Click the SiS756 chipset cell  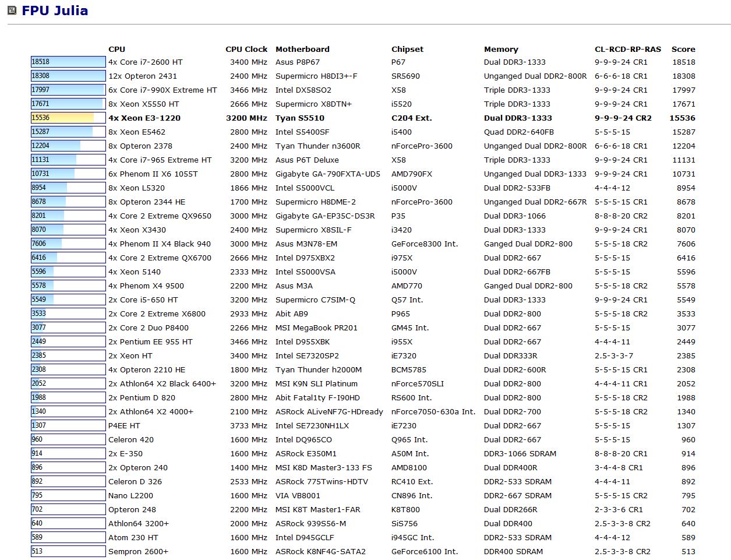404,523
